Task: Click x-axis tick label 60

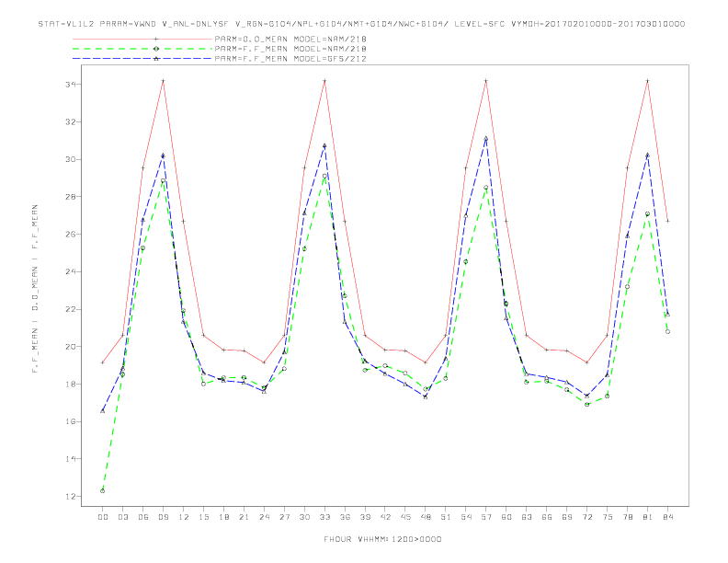Action: tap(506, 517)
